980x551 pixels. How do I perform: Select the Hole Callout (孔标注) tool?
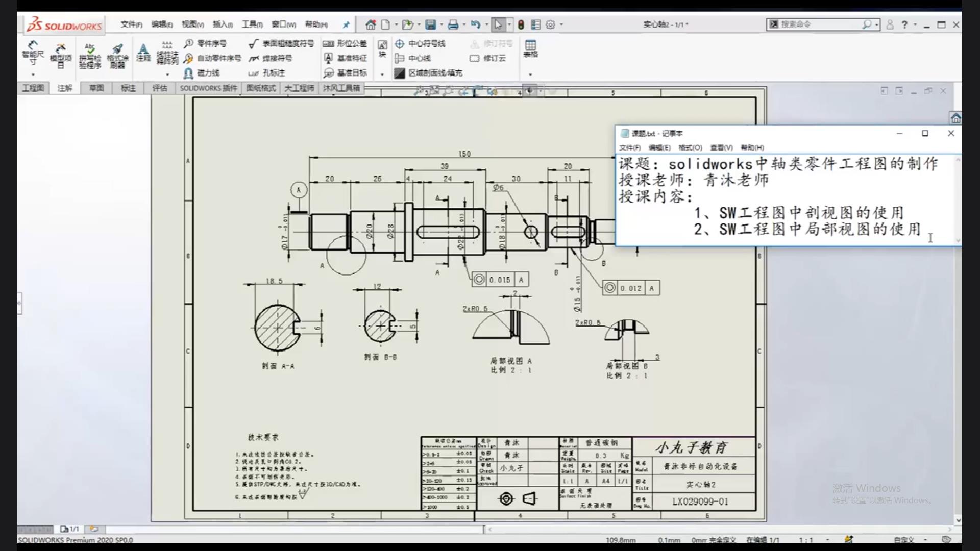pos(266,73)
